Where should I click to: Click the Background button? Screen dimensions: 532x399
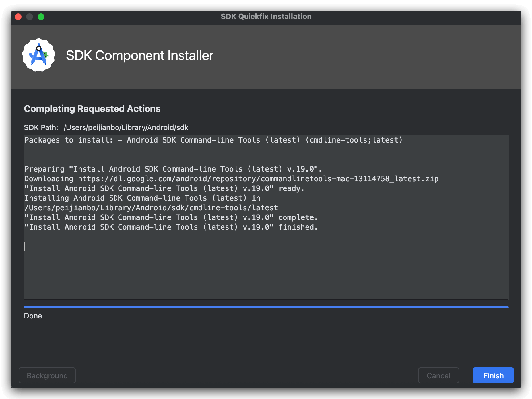[47, 375]
